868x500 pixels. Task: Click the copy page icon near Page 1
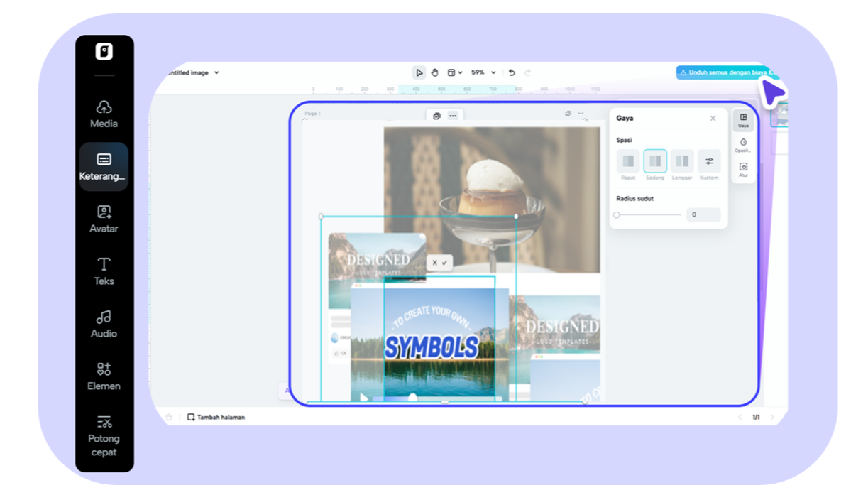pyautogui.click(x=568, y=114)
